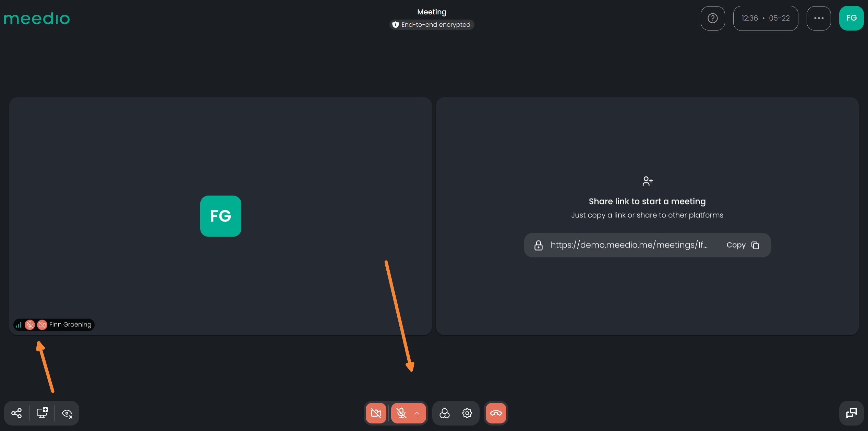Open the FG profile avatar in header

(x=851, y=18)
